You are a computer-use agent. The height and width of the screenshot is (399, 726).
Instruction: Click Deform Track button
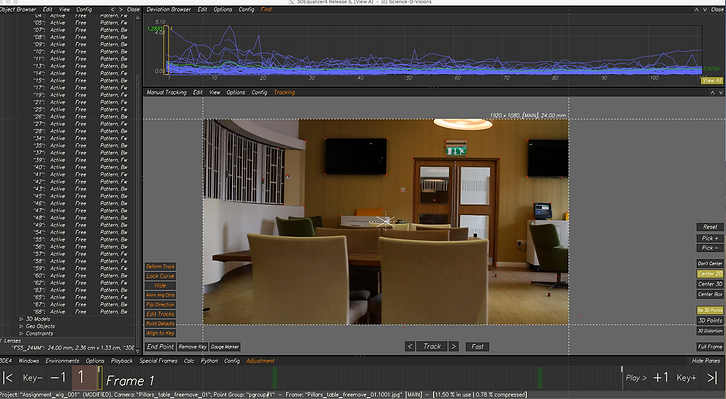click(x=160, y=266)
